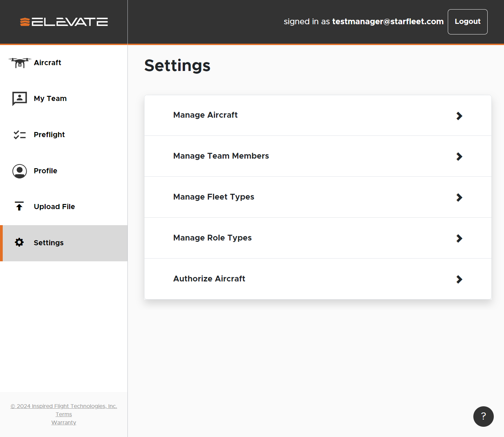Go to the Preflight section label
Viewport: 504px width, 437px height.
(49, 135)
